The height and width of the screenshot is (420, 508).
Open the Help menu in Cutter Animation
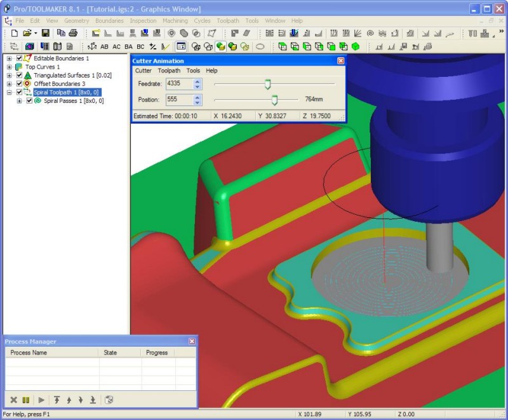(x=211, y=71)
